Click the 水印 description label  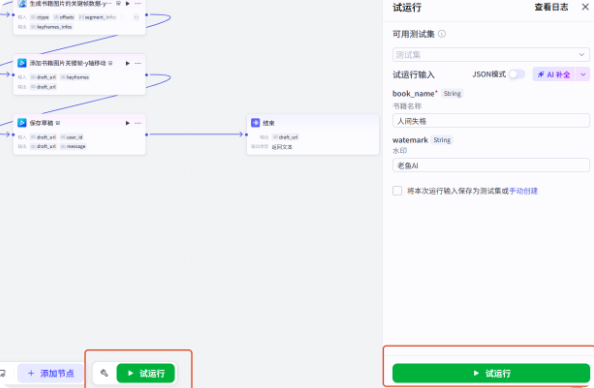click(x=400, y=151)
